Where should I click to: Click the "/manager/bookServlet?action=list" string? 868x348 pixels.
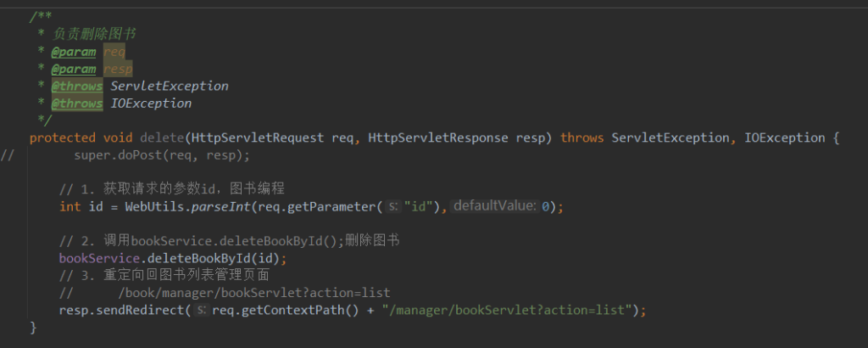pos(504,310)
